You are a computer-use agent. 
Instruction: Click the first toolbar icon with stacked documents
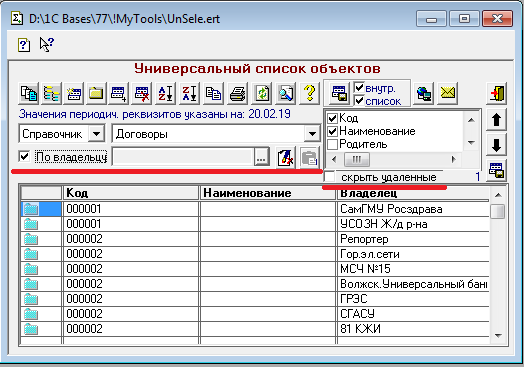(29, 93)
